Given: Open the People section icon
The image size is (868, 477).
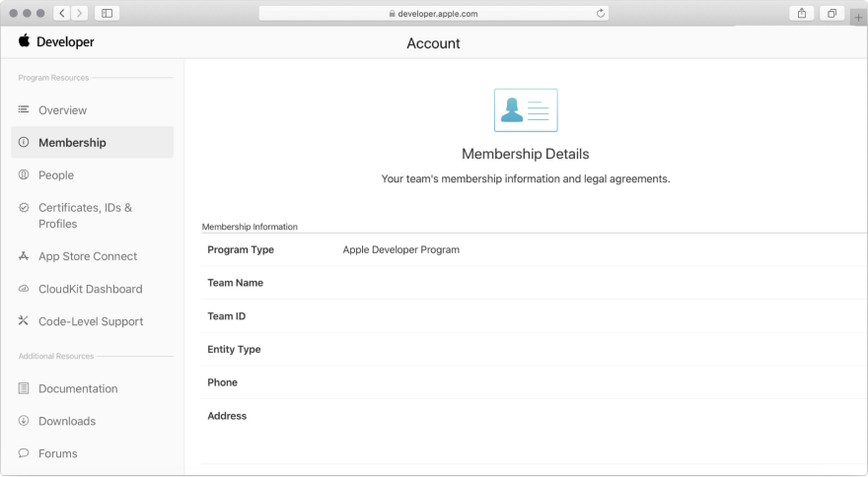Looking at the screenshot, I should click(24, 174).
